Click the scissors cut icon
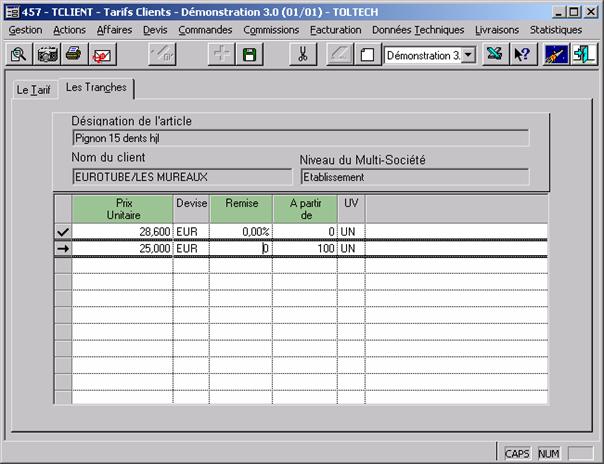Viewport: 604px width, 464px height. tap(300, 55)
